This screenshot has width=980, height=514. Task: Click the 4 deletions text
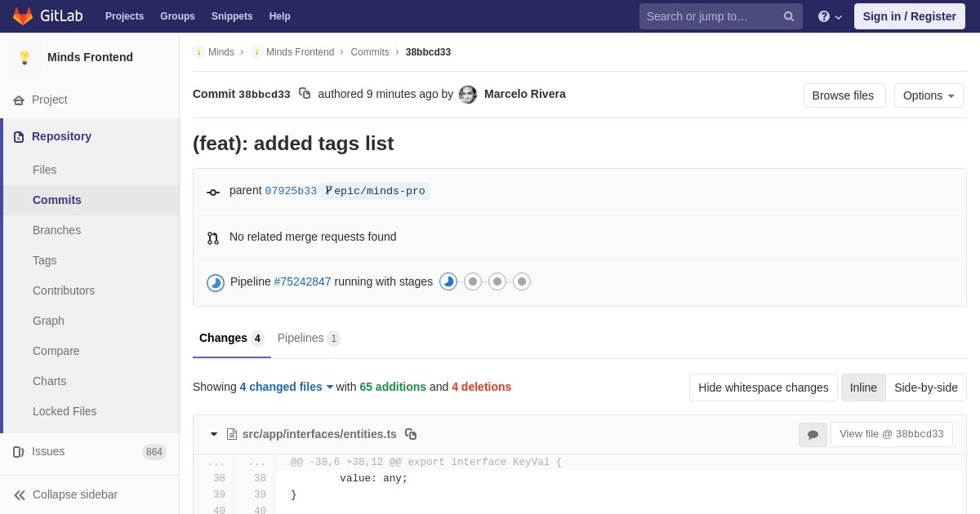pyautogui.click(x=482, y=387)
